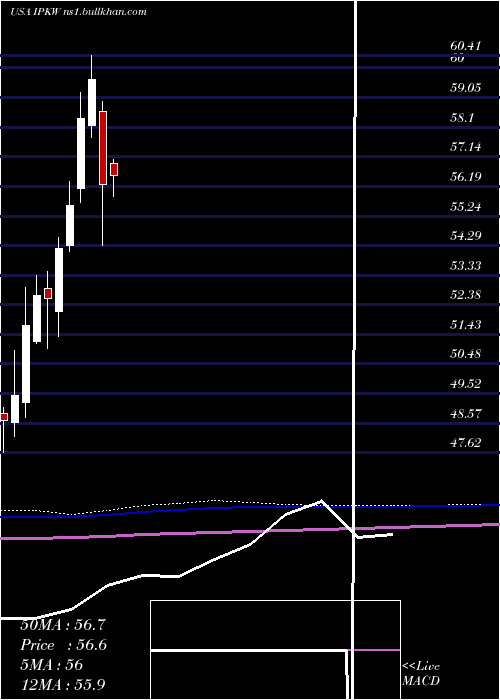Image resolution: width=500 pixels, height=700 pixels.
Task: Click the 56.19 price axis label
Action: [466, 177]
